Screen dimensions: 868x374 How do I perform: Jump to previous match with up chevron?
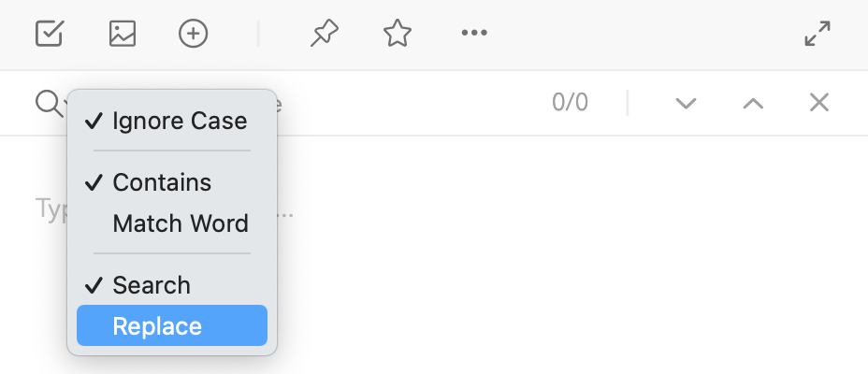[x=753, y=103]
